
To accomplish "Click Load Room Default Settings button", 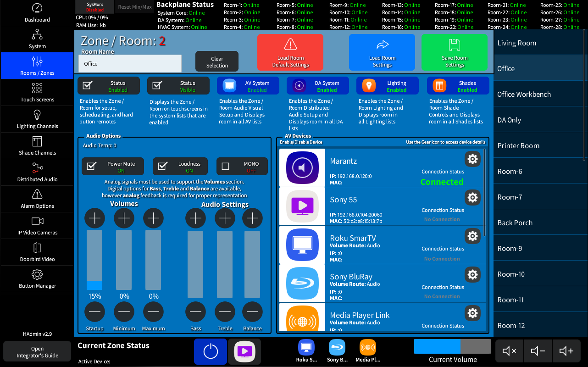I will [x=290, y=52].
